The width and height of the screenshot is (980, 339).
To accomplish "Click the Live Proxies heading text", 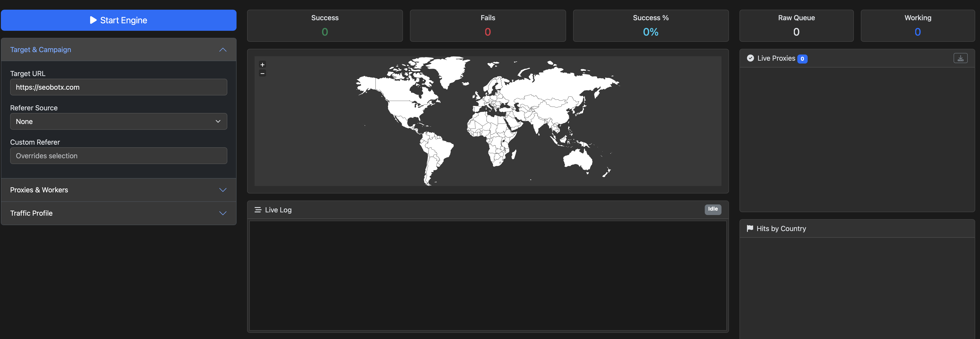I will click(776, 58).
